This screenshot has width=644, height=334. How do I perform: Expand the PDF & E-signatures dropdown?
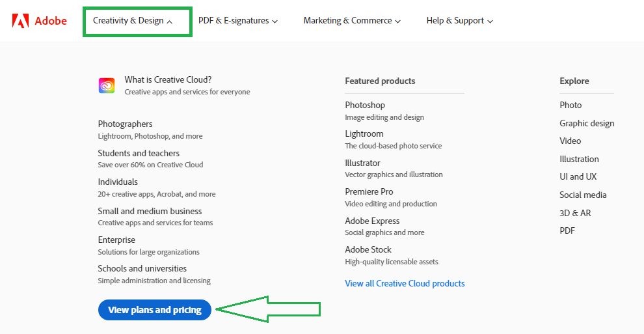[237, 21]
